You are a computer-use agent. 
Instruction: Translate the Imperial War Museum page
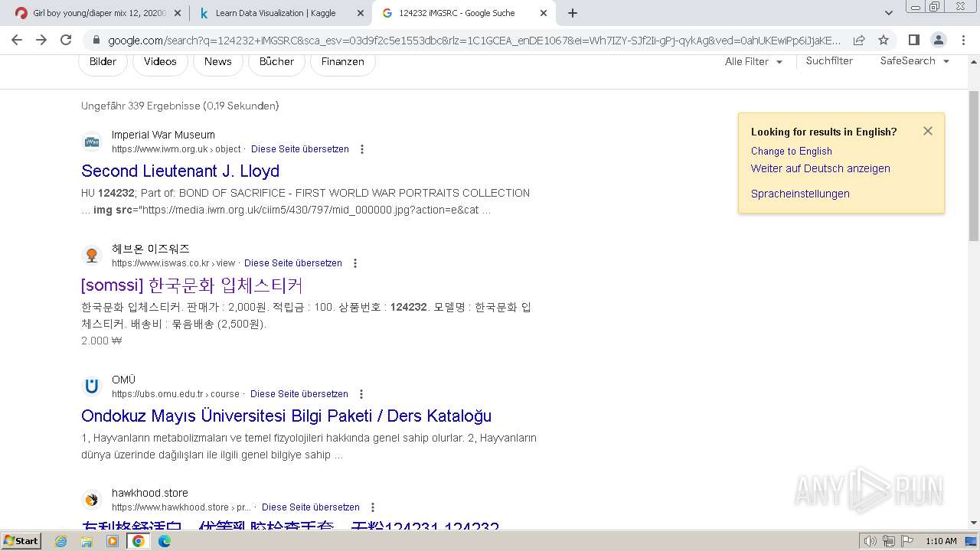(299, 149)
